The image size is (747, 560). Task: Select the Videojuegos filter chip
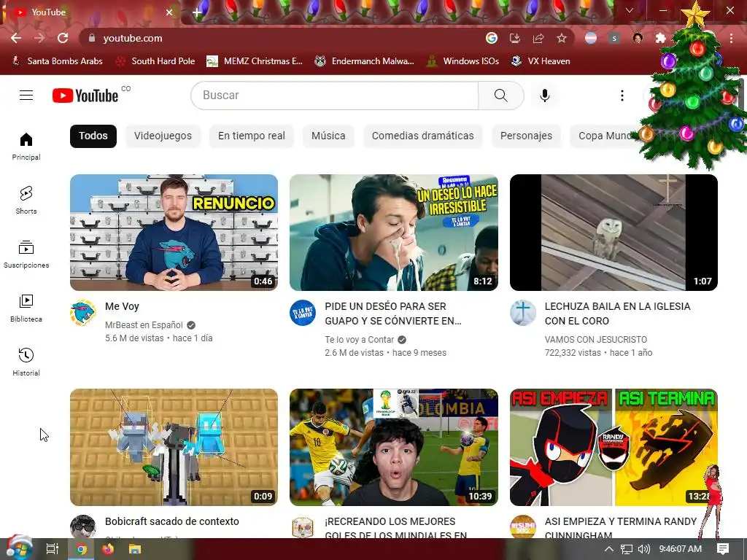(x=163, y=136)
